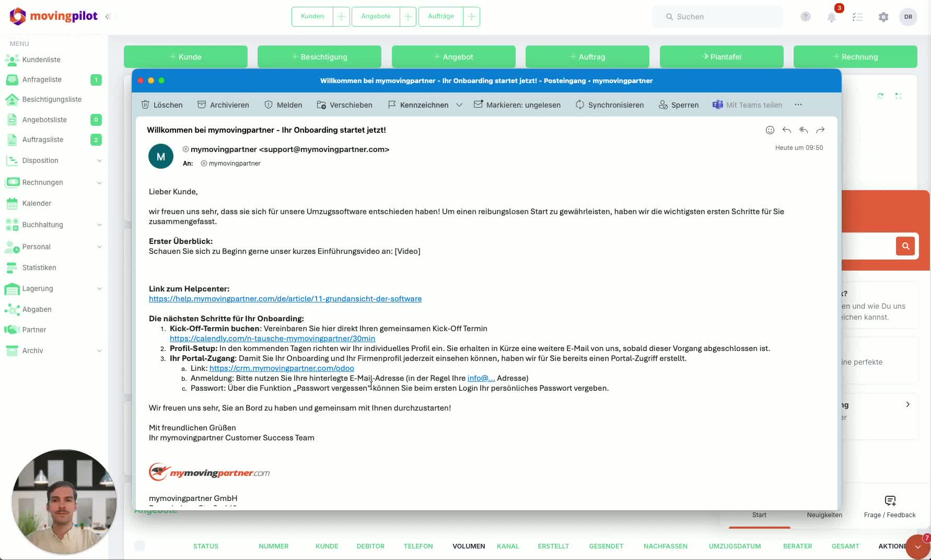Click green + Auftrag button

coord(587,57)
